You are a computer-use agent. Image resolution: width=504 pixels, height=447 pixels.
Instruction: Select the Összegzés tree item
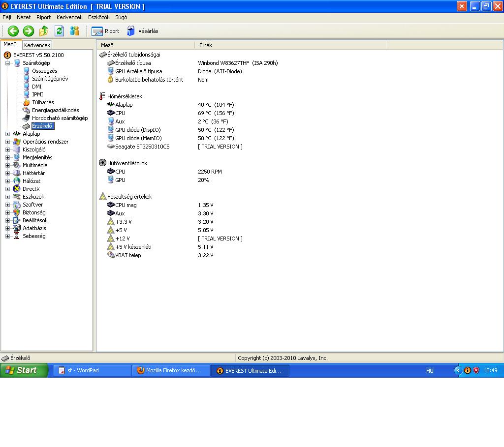point(44,71)
